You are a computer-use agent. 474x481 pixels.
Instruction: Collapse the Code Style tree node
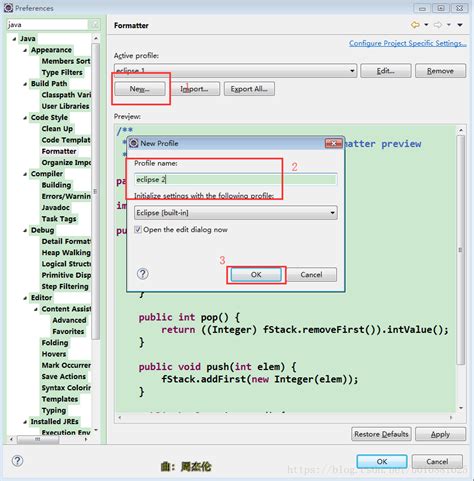click(x=25, y=118)
